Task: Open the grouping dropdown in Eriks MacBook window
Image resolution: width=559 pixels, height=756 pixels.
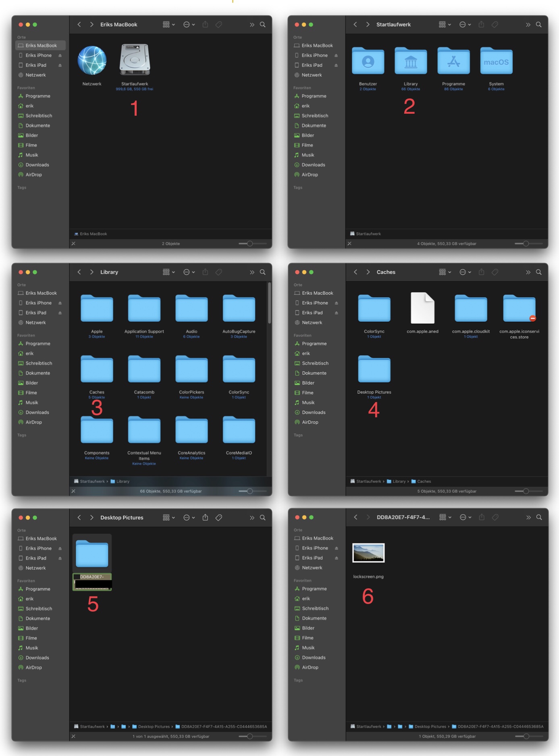Action: 169,25
